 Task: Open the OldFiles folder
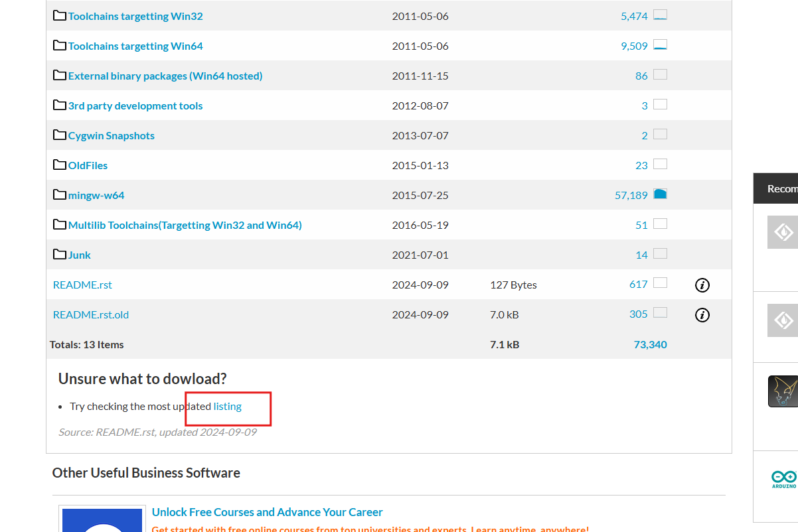pyautogui.click(x=88, y=165)
